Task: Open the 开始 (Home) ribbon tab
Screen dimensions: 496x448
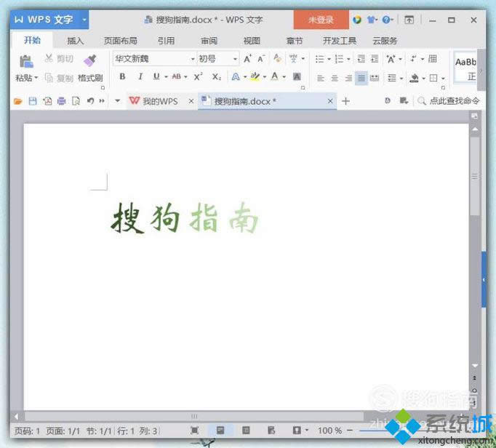Action: pos(32,41)
